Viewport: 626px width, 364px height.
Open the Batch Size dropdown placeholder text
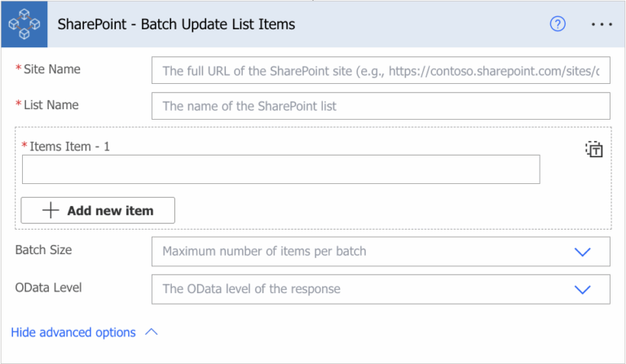pyautogui.click(x=264, y=251)
